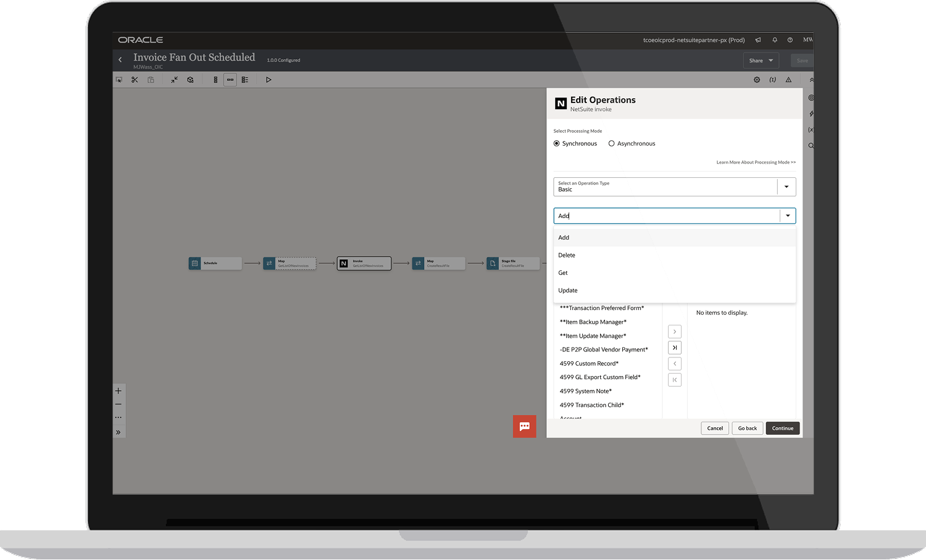Zoom in the canvas with plus icon
The height and width of the screenshot is (560, 926).
[x=119, y=391]
